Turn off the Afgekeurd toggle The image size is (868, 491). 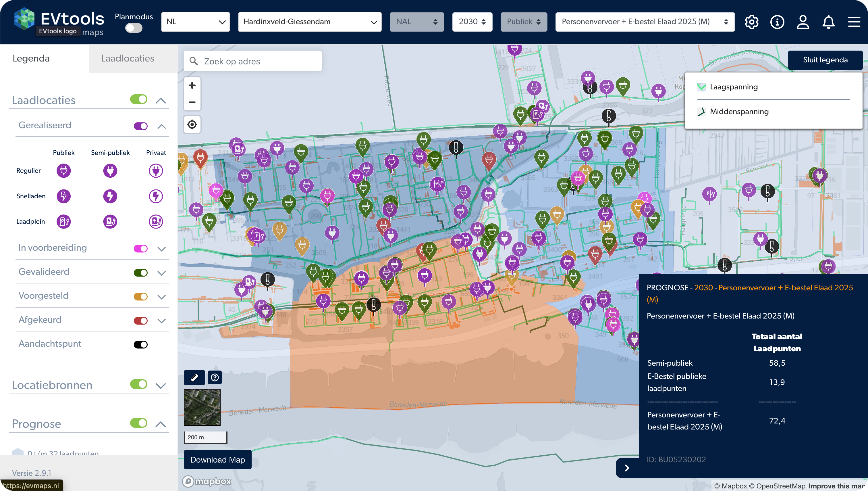point(140,320)
